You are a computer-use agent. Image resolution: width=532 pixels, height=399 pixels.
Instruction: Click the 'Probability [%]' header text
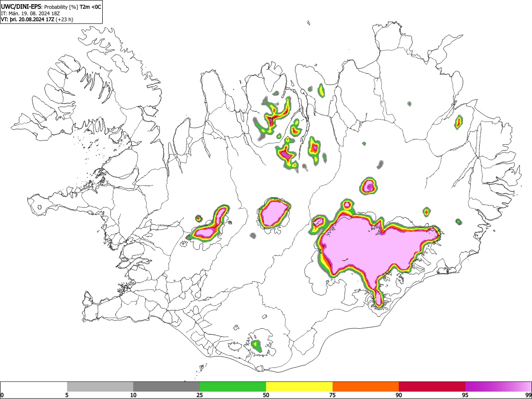[61, 7]
